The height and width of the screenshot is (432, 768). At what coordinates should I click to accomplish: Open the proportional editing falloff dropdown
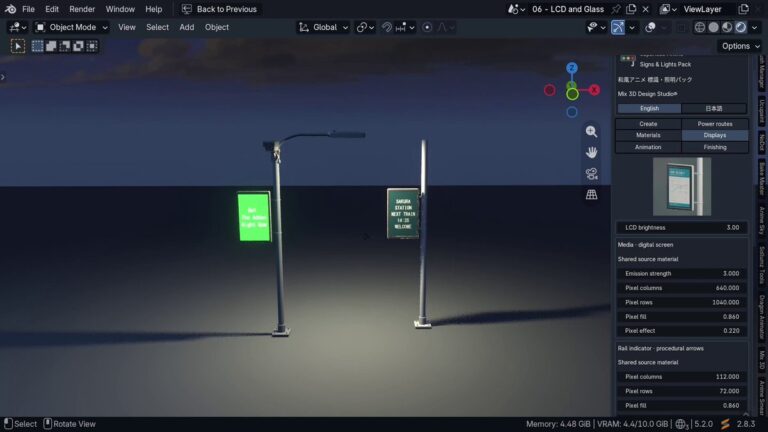point(445,27)
